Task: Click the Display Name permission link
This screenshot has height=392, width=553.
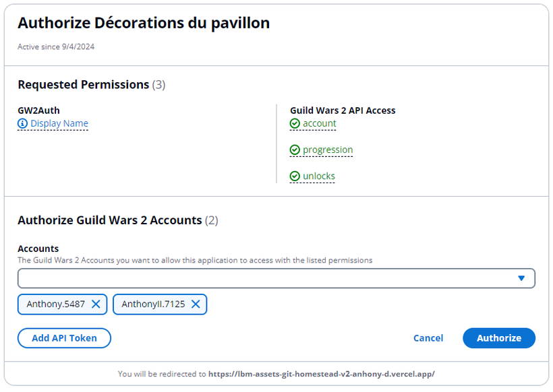Action: (x=59, y=124)
